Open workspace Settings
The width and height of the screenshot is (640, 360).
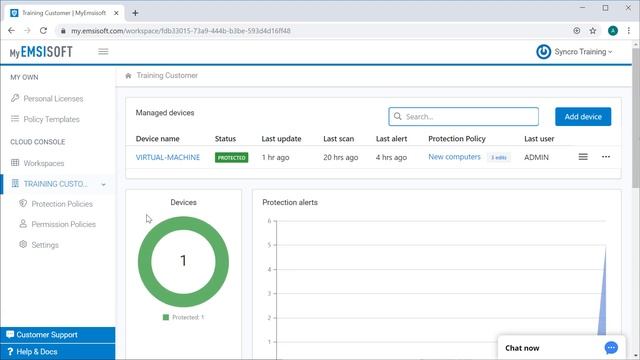click(45, 245)
